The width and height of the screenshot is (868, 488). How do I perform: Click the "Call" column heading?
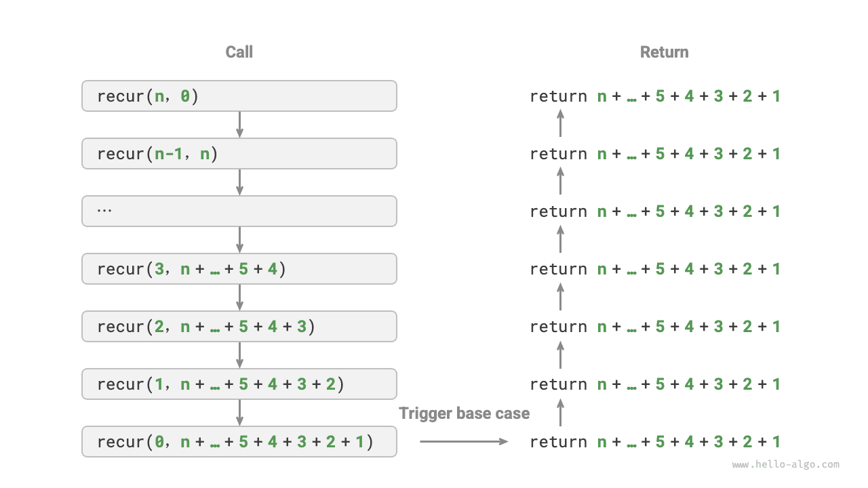[x=239, y=52]
